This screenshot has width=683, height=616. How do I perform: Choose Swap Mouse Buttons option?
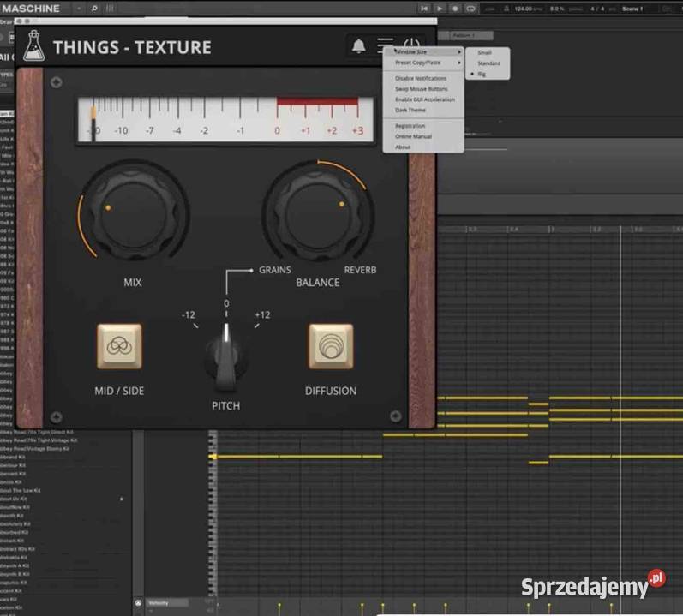click(422, 89)
